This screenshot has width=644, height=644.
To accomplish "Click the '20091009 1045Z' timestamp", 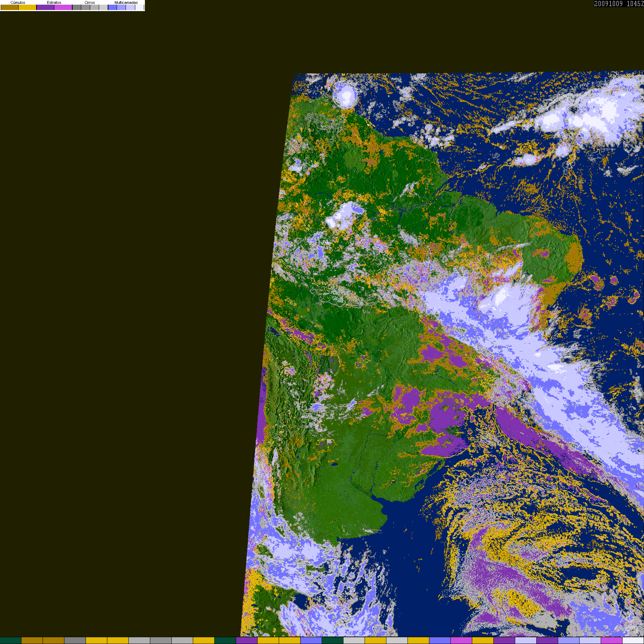I will 619,4.
